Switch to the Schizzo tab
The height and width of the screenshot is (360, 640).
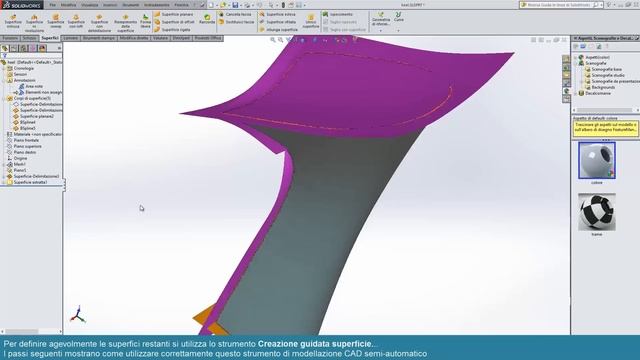29,38
